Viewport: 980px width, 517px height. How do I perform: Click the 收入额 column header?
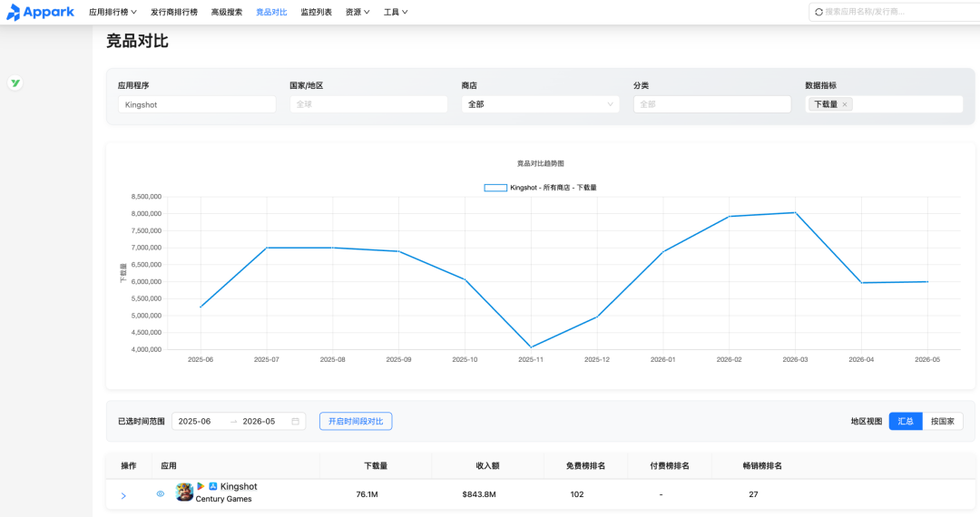click(487, 466)
